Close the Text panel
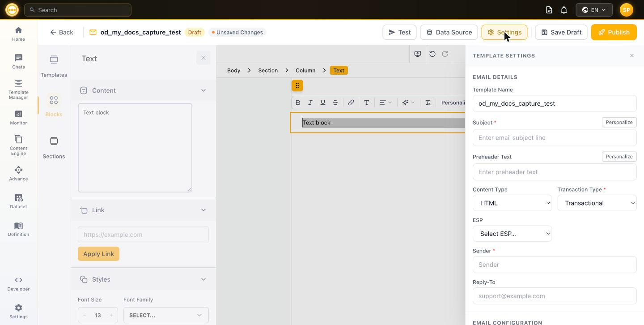This screenshot has width=644, height=325. (x=203, y=58)
